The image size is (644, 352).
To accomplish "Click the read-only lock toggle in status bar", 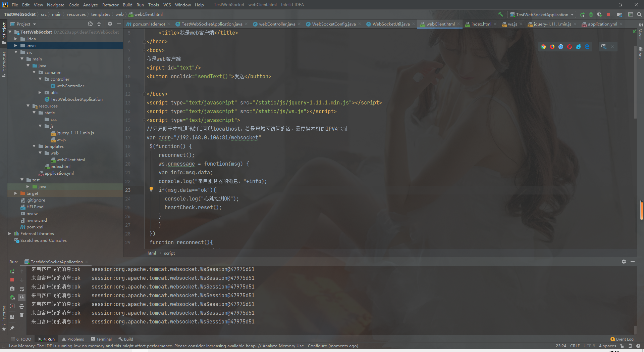I will 622,346.
